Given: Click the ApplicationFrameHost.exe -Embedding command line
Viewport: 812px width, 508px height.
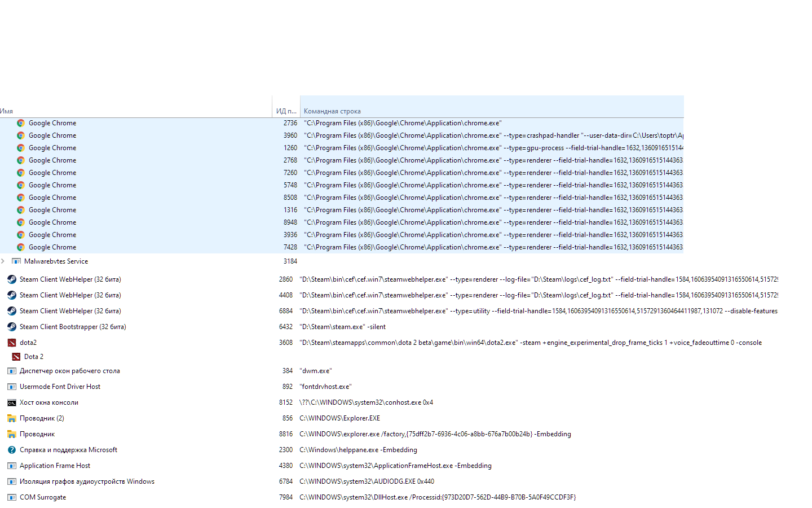Looking at the screenshot, I should (395, 466).
